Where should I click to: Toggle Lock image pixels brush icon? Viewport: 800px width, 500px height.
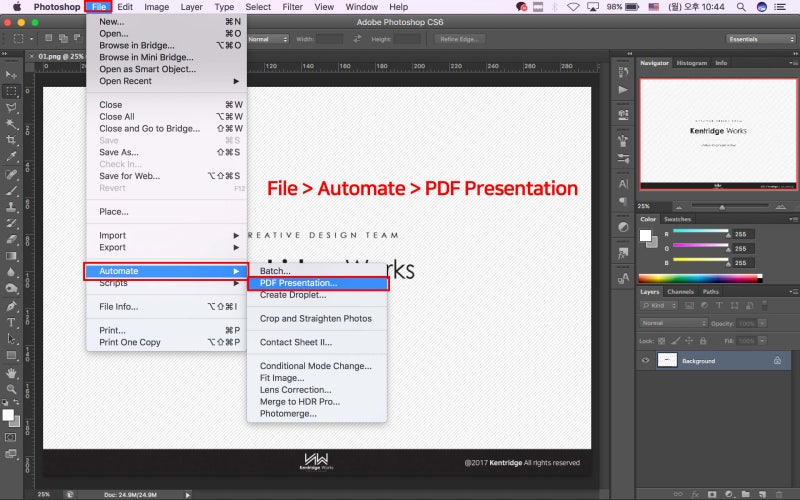point(675,341)
